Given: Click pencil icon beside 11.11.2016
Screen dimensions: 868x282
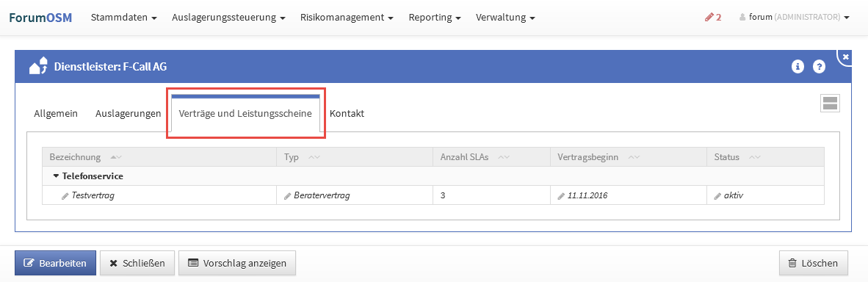Looking at the screenshot, I should point(561,195).
